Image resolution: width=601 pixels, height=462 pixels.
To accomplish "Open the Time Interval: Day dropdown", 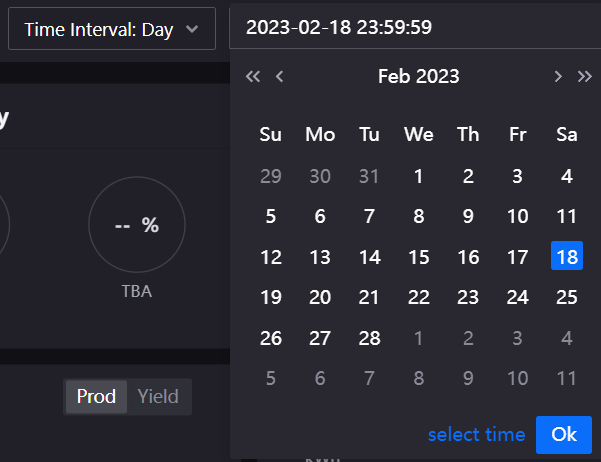I will tap(111, 29).
